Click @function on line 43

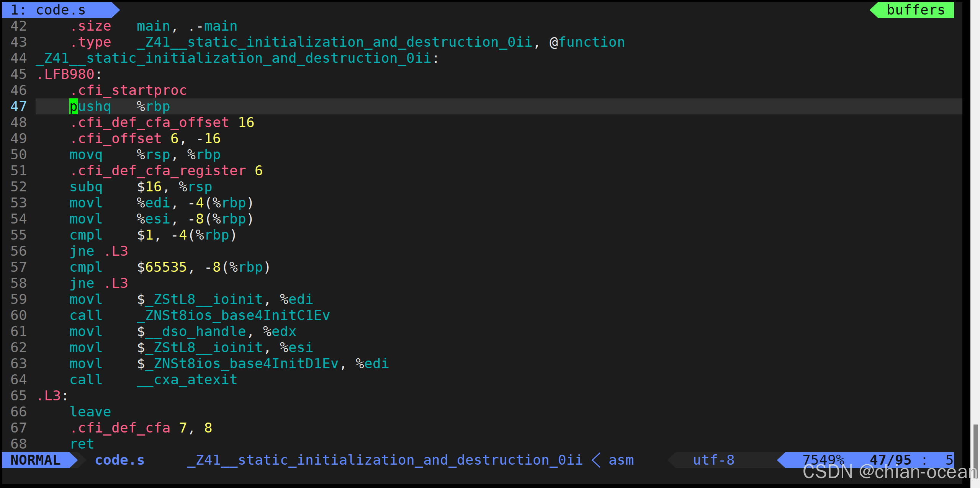[587, 42]
